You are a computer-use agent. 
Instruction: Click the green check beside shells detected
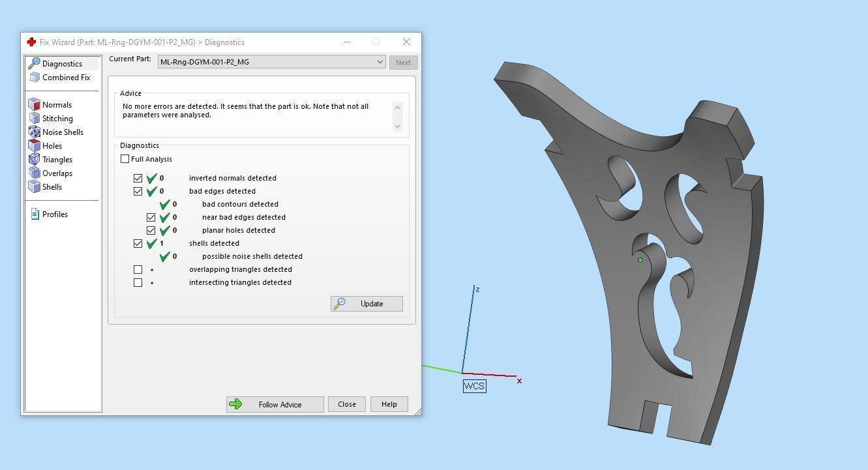point(152,243)
